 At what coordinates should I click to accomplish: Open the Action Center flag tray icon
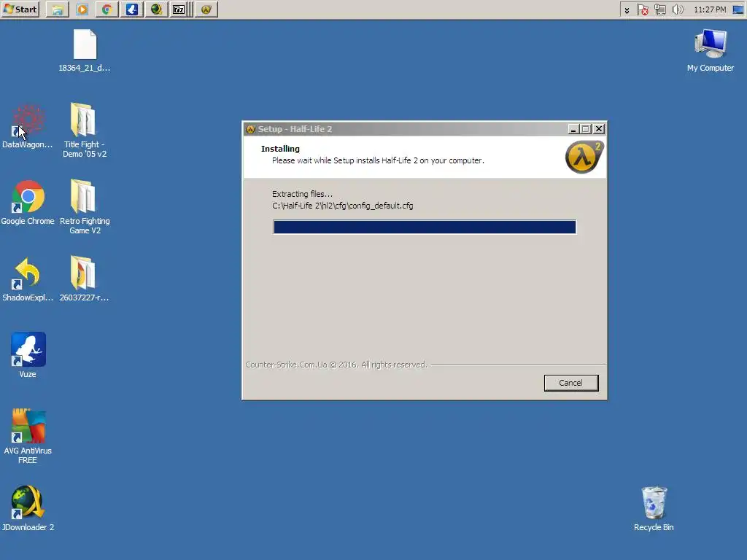(642, 9)
